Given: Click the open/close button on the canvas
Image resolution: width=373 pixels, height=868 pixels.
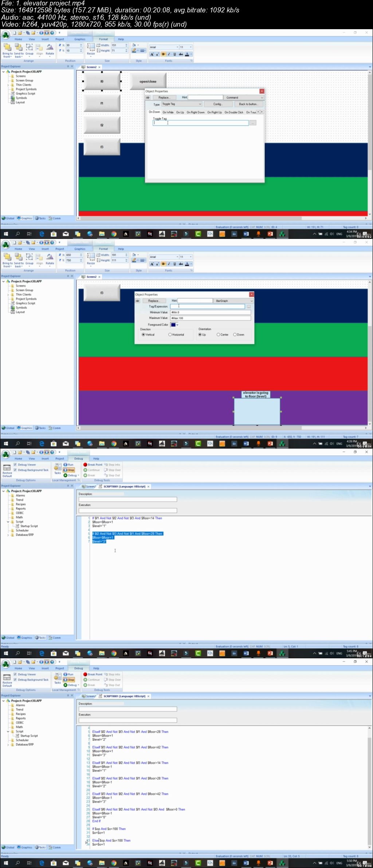Looking at the screenshot, I should (x=148, y=81).
